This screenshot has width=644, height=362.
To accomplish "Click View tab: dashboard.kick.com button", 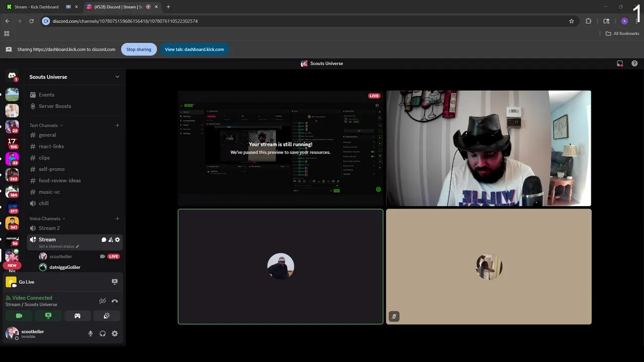I will [194, 49].
